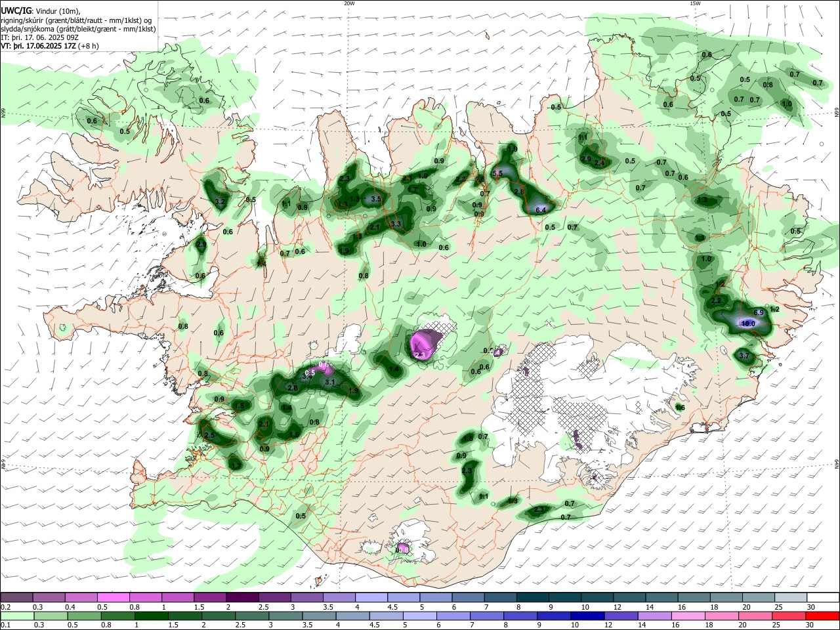
Task: Click the 10.0 precipitation value in east Iceland
Action: coord(747,324)
